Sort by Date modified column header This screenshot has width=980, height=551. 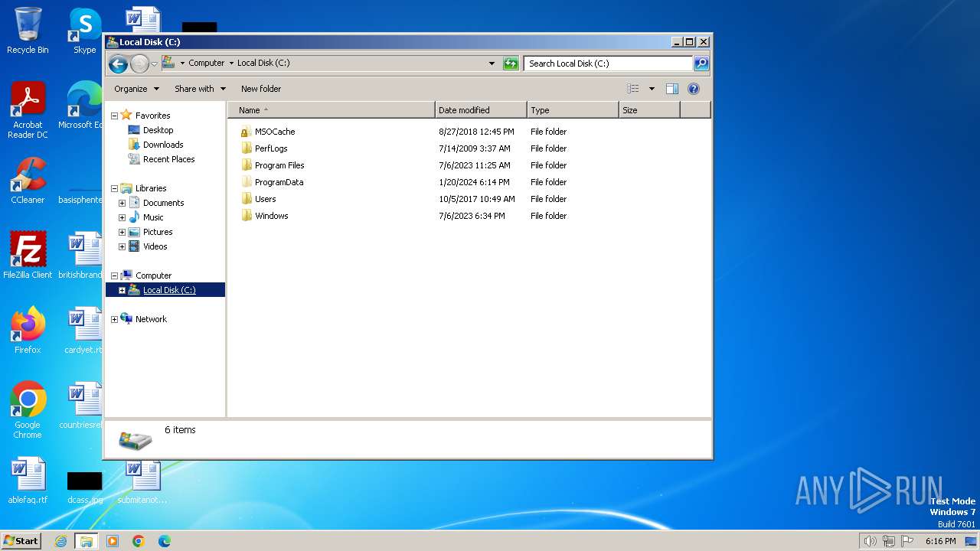[x=481, y=110]
